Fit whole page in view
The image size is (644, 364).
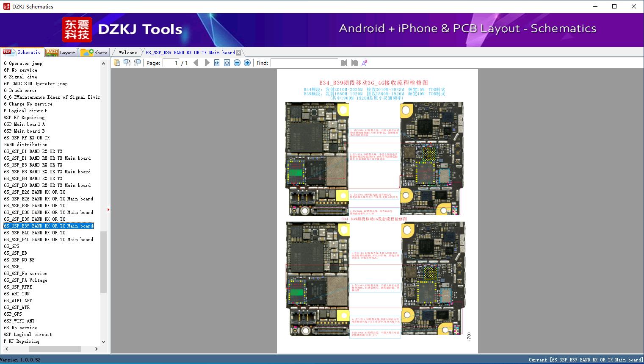[227, 63]
